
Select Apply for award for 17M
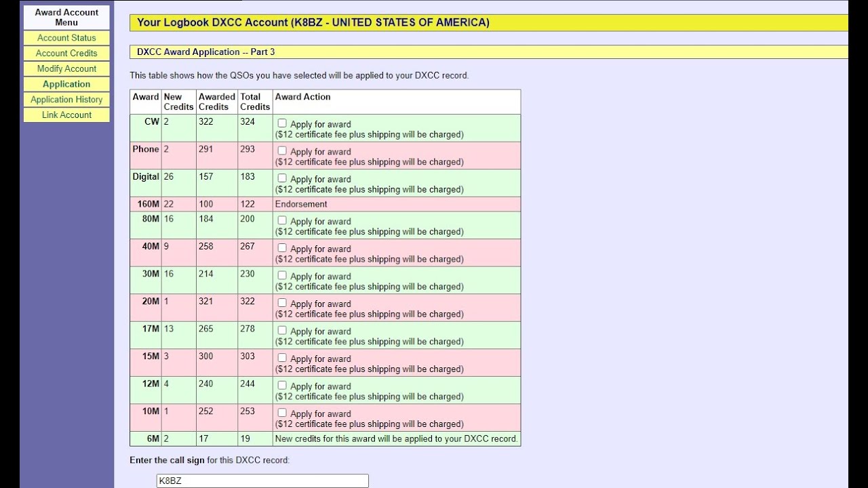point(282,330)
